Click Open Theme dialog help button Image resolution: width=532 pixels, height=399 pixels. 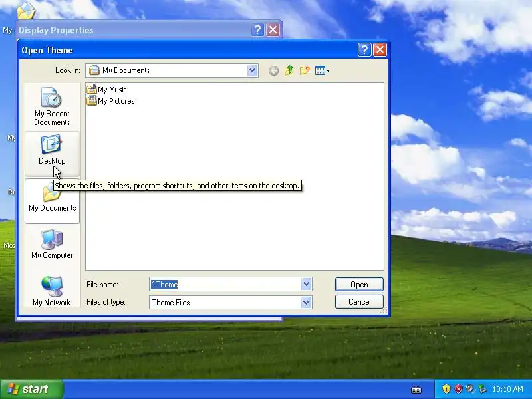coord(364,50)
